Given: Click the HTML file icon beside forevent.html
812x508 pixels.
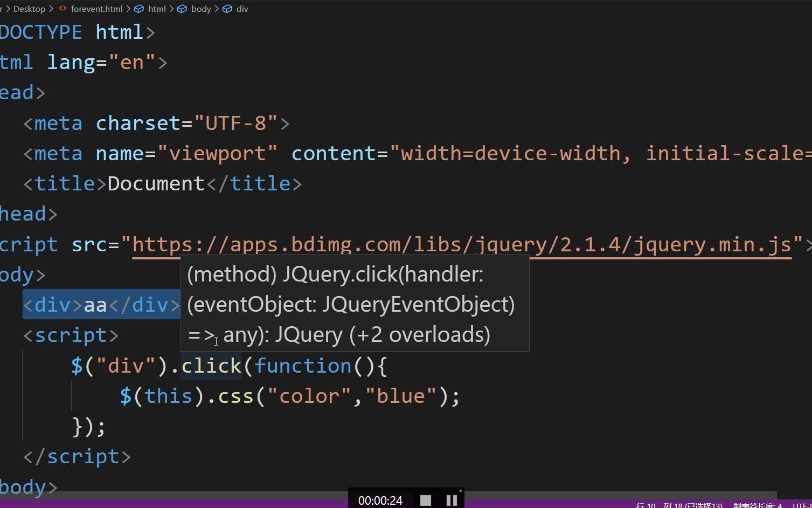Looking at the screenshot, I should click(62, 9).
